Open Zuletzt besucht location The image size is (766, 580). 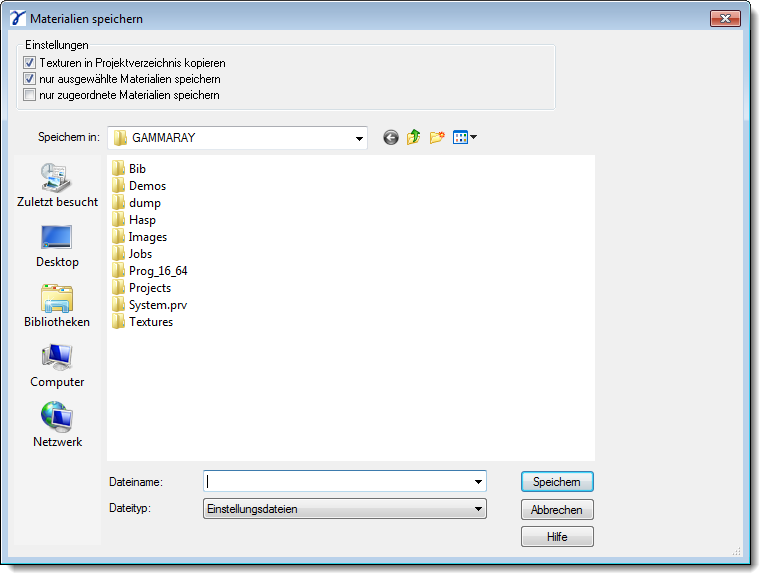point(57,186)
